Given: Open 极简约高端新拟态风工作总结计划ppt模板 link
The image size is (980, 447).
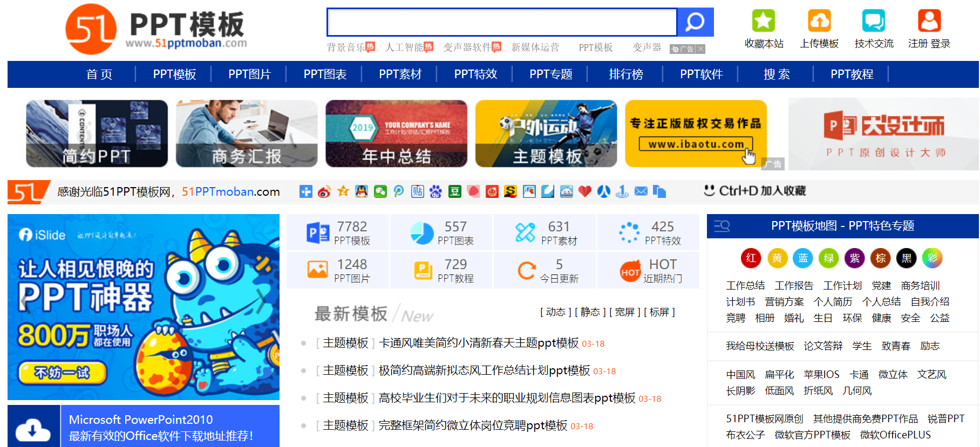Looking at the screenshot, I should [485, 370].
